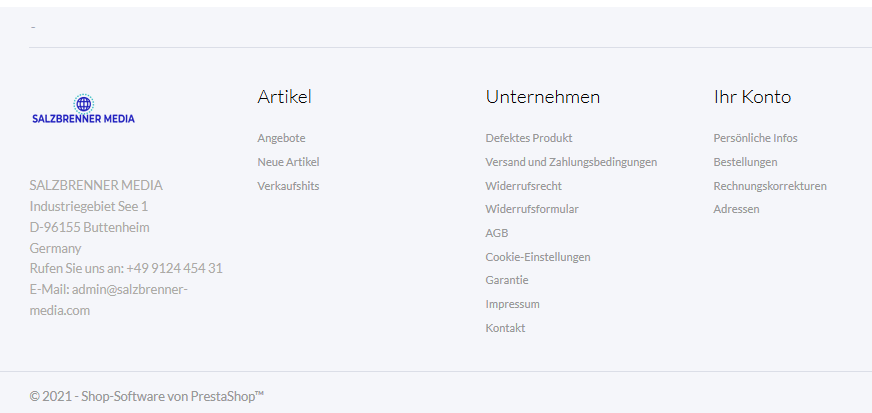The height and width of the screenshot is (413, 872).
Task: Open Verkaufshits page
Action: [x=288, y=186]
